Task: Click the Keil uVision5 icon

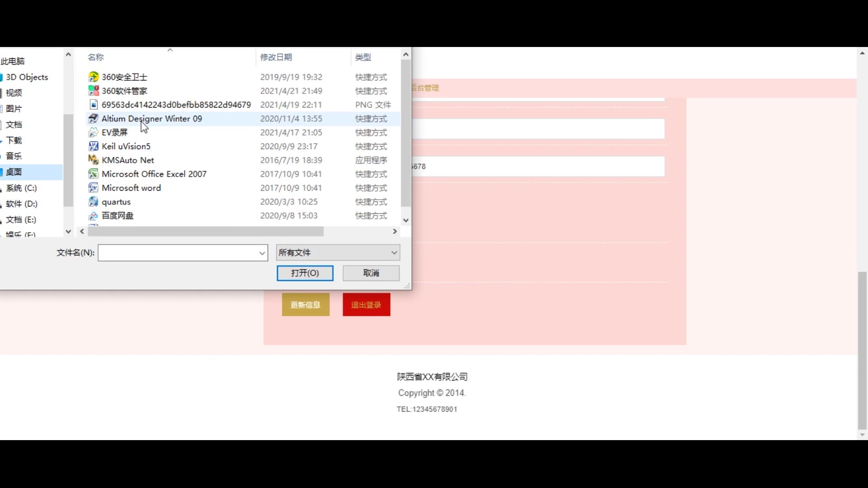Action: tap(93, 146)
